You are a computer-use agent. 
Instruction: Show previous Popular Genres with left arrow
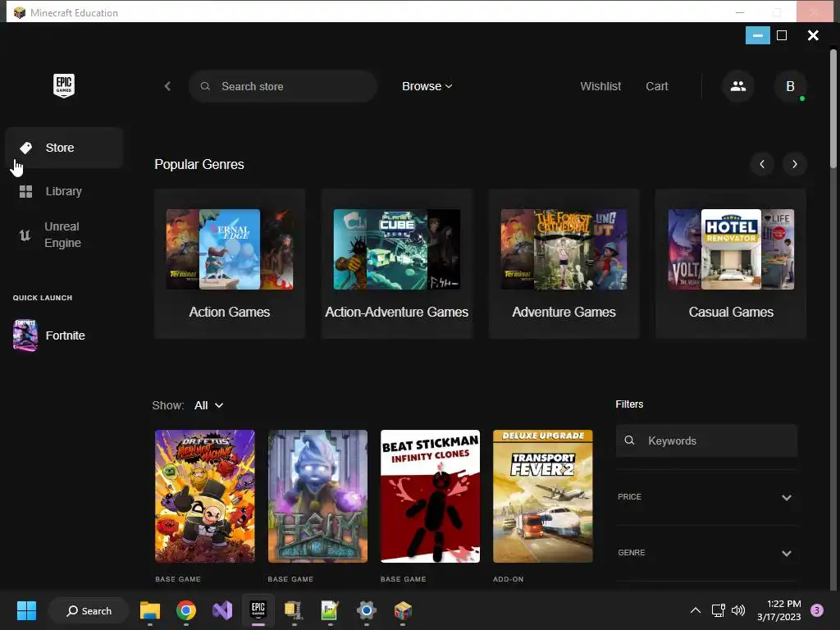(762, 164)
